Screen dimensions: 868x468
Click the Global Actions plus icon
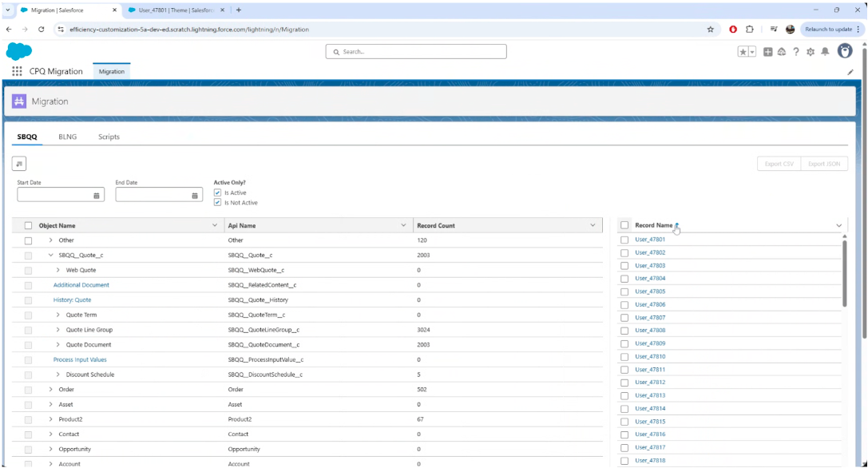(767, 52)
